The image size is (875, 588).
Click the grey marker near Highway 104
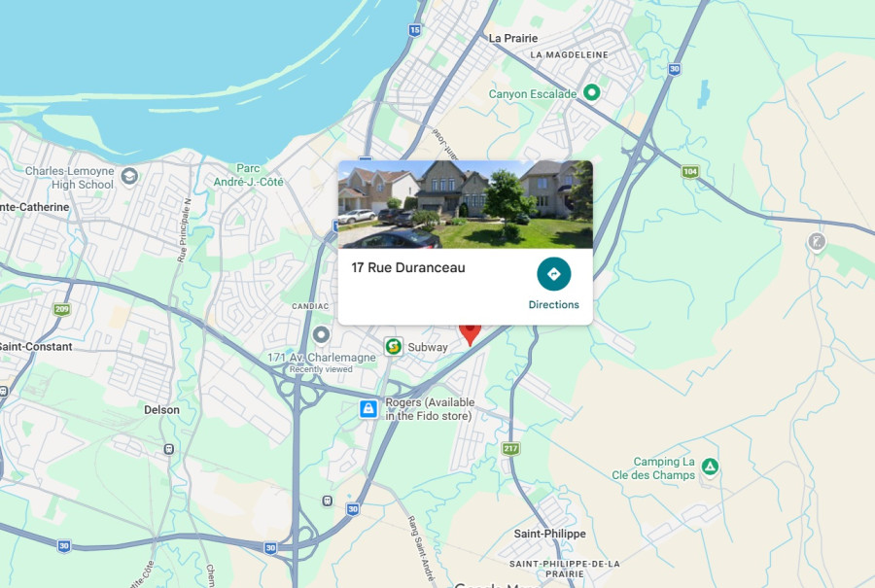[817, 243]
